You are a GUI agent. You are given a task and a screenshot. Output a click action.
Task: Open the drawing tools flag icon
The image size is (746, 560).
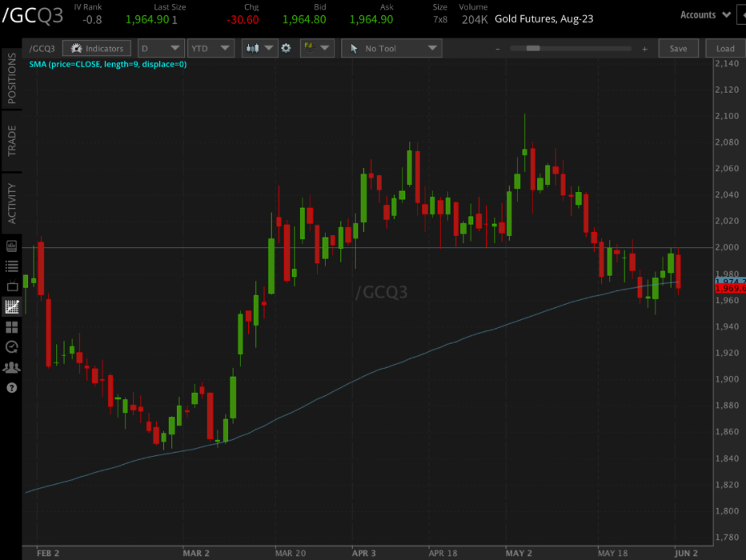tap(311, 48)
